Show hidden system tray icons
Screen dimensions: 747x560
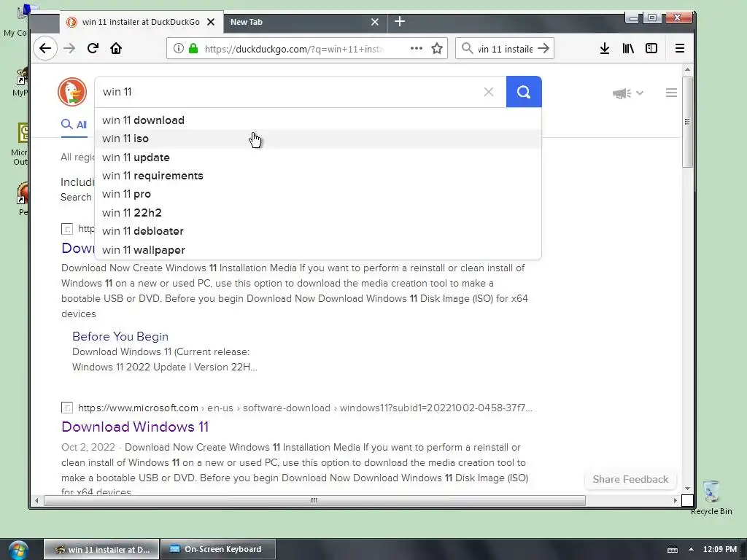click(691, 549)
